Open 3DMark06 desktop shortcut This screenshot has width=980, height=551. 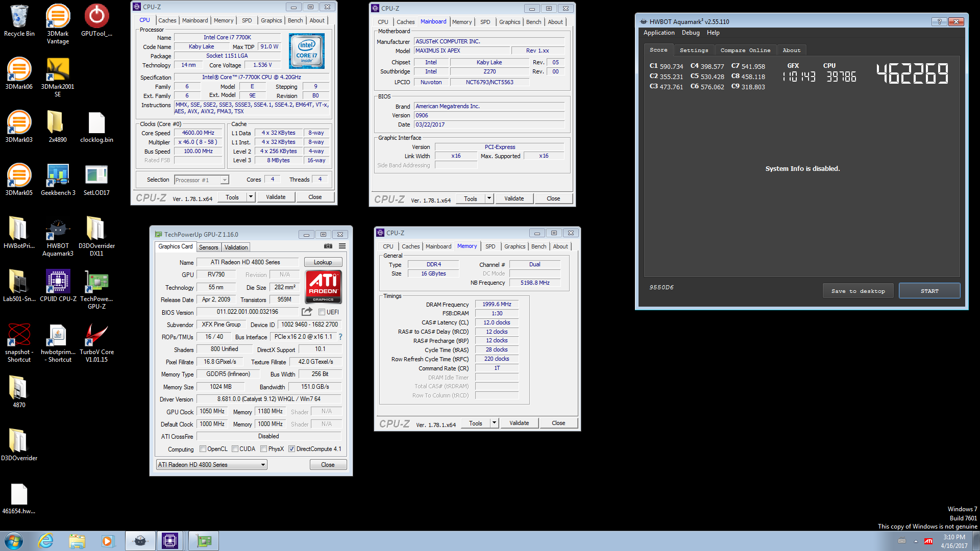coord(19,73)
